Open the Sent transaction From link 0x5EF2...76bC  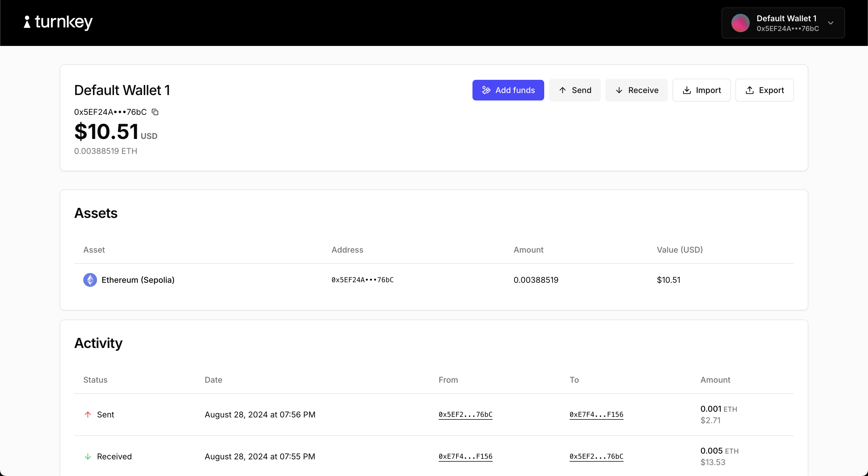(465, 414)
